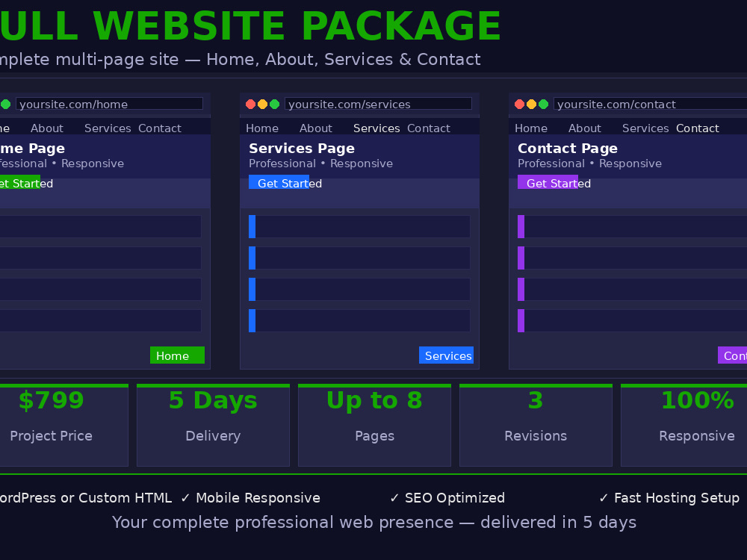Click the green dot in services mockup
This screenshot has height=560, width=747.
pyautogui.click(x=274, y=105)
